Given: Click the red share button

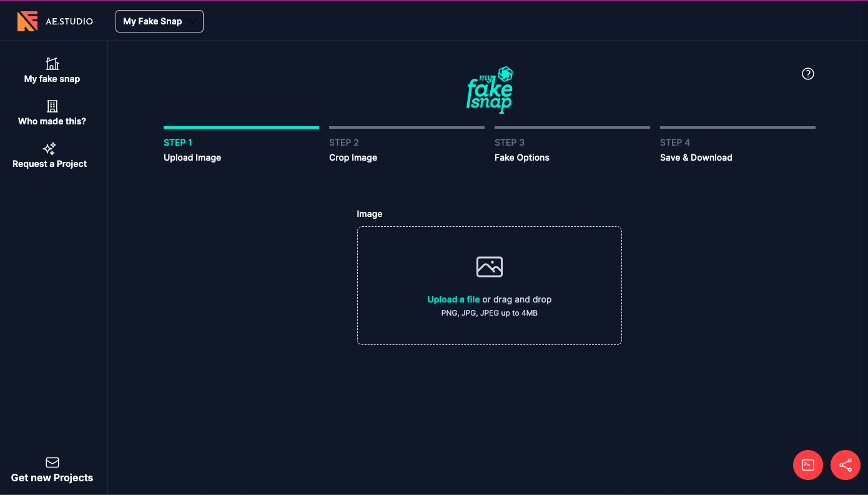Looking at the screenshot, I should pyautogui.click(x=846, y=465).
